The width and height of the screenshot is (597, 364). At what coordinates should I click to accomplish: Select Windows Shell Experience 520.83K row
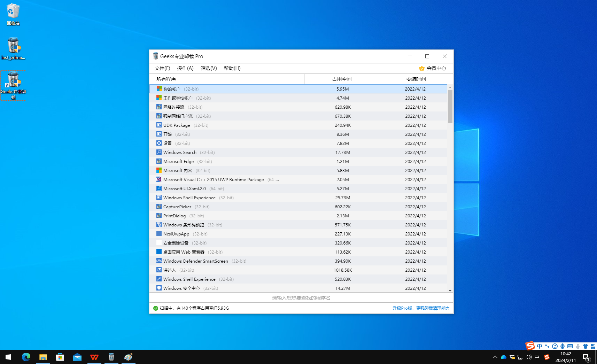pyautogui.click(x=298, y=279)
